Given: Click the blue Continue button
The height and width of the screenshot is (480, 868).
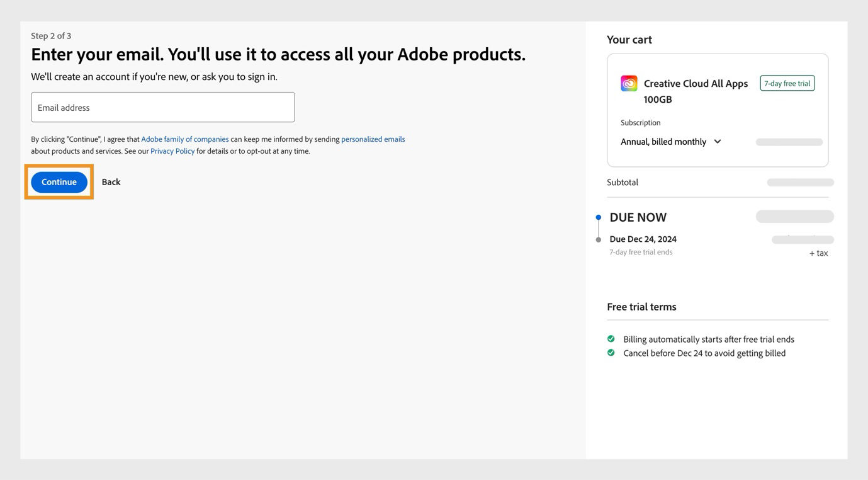Looking at the screenshot, I should click(59, 182).
